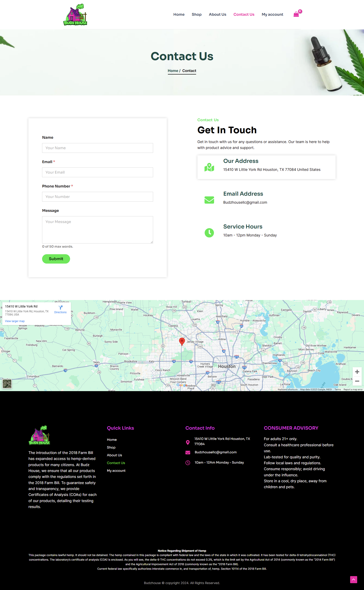Click the green clock service hours icon
This screenshot has width=364, height=590.
click(209, 233)
